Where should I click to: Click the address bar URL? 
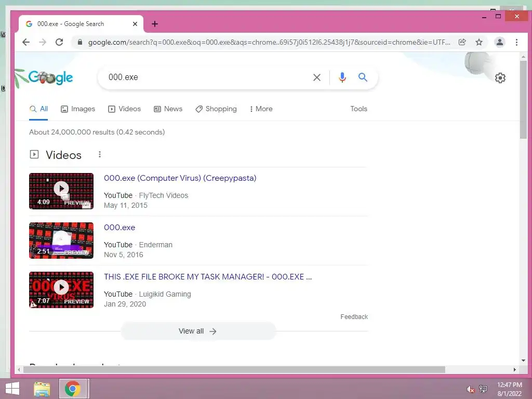coord(269,42)
